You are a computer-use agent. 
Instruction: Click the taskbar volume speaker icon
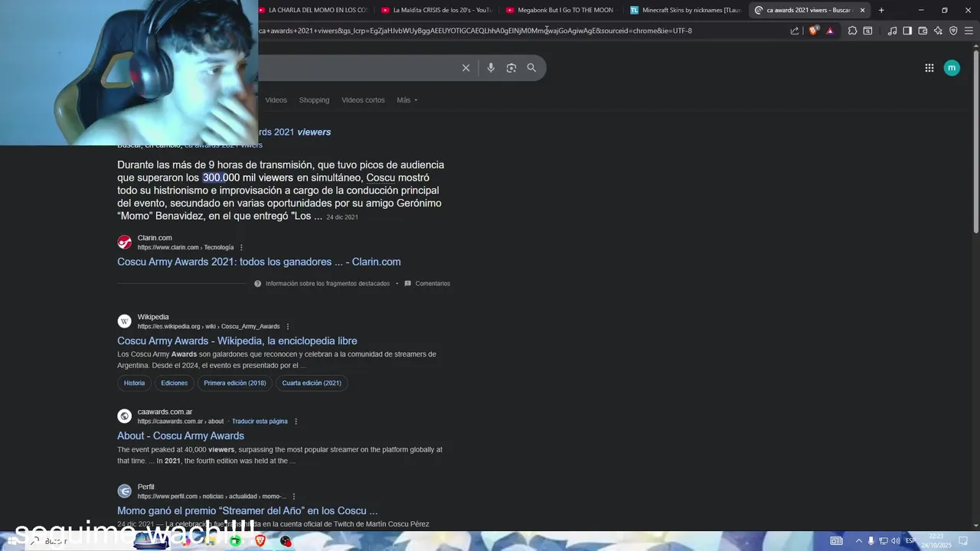click(896, 541)
